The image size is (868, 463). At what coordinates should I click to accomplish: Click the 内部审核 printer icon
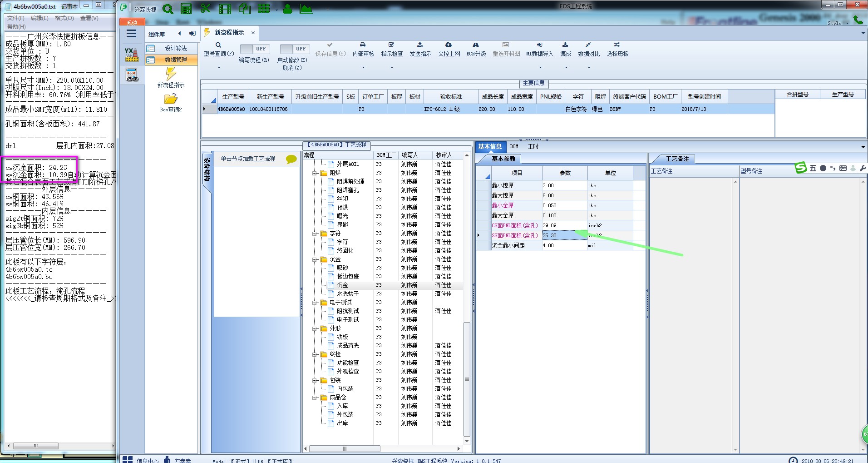[363, 45]
